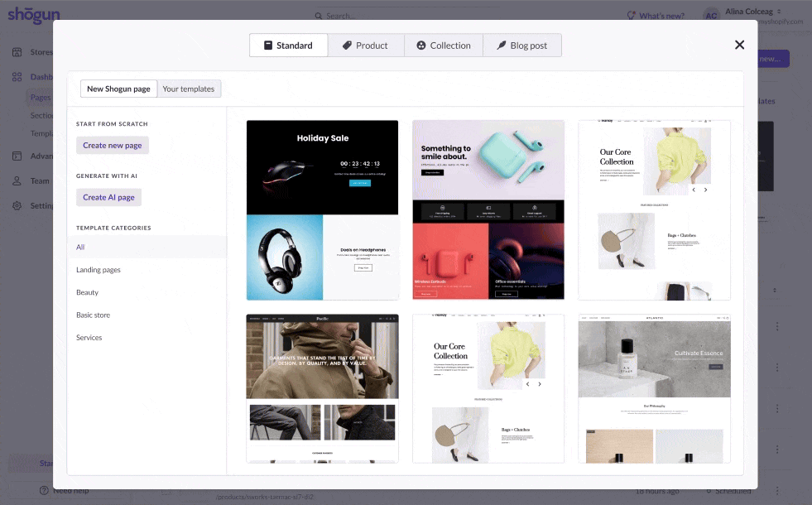Open the Cultivate Essence template
This screenshot has width=812, height=505.
point(654,387)
